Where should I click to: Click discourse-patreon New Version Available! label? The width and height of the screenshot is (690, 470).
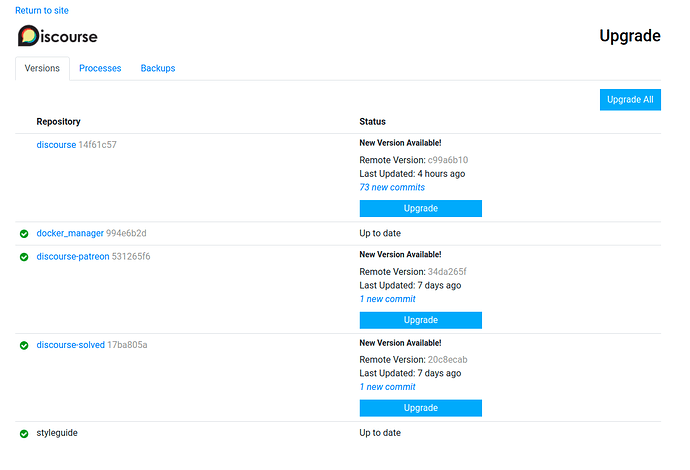click(400, 255)
